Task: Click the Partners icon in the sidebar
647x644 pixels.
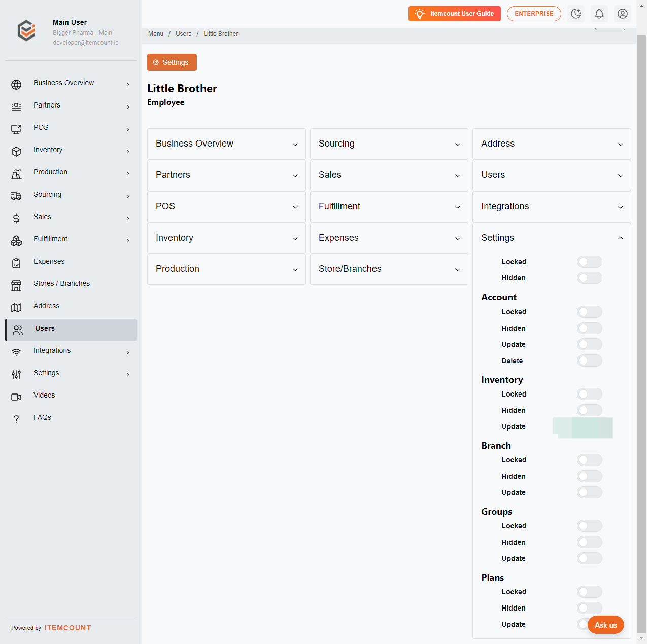Action: [x=16, y=107]
